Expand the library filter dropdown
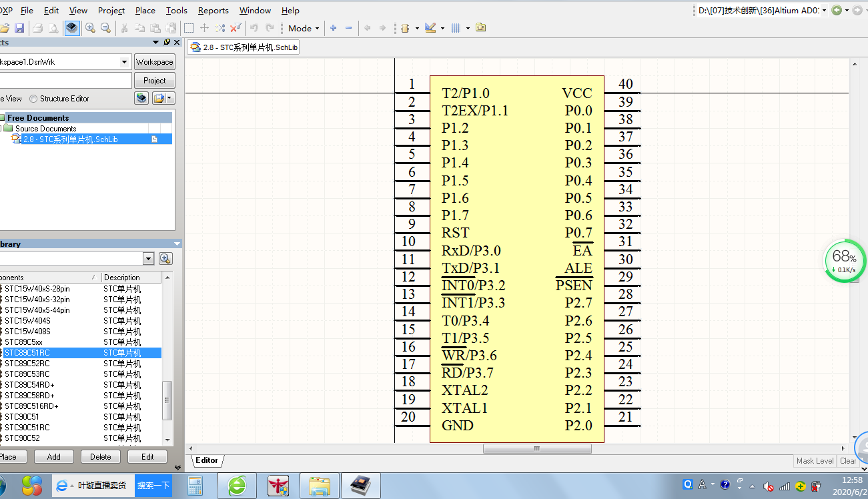The image size is (868, 499). [148, 259]
